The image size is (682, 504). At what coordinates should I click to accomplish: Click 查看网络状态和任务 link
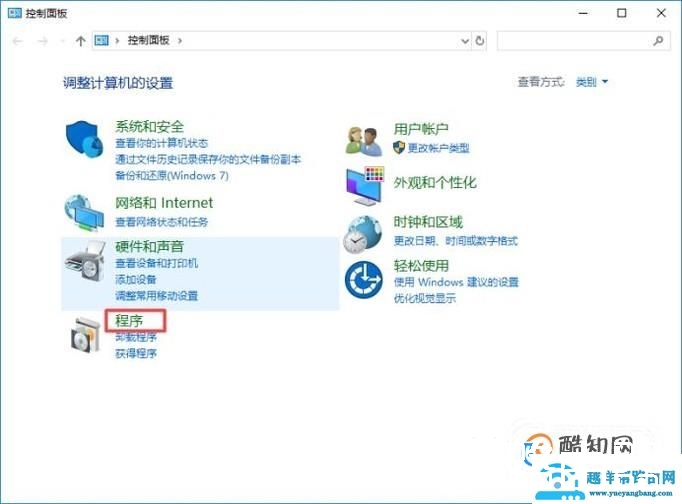[x=161, y=222]
